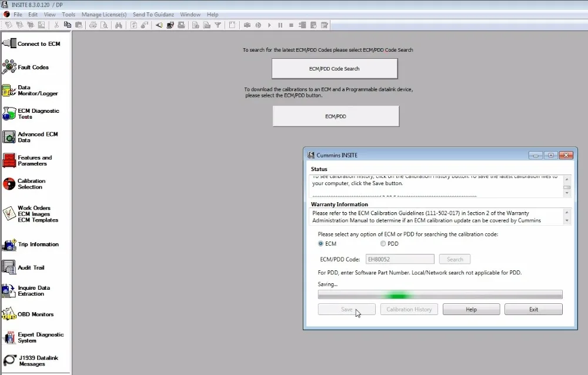This screenshot has width=588, height=375.
Task: Open the Send To Guidanz menu
Action: click(153, 15)
